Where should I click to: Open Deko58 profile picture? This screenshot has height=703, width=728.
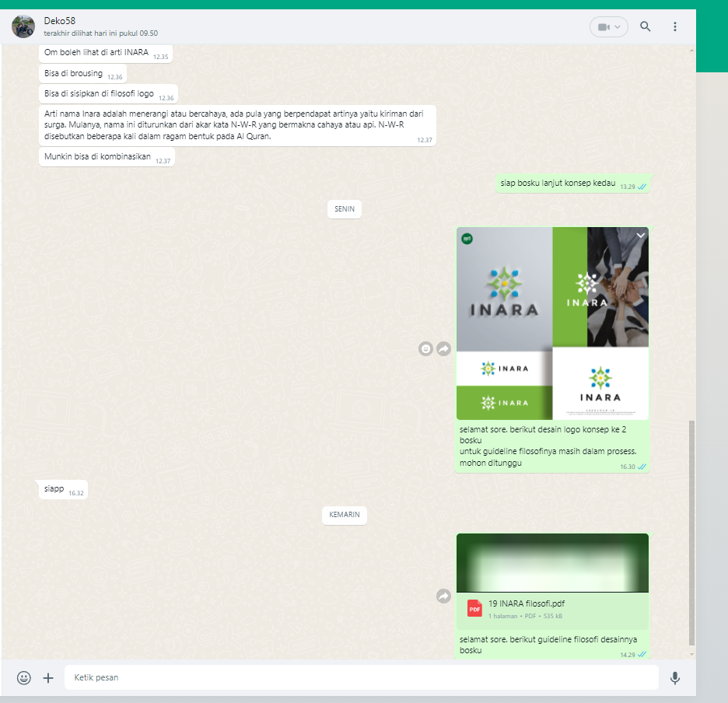point(23,26)
